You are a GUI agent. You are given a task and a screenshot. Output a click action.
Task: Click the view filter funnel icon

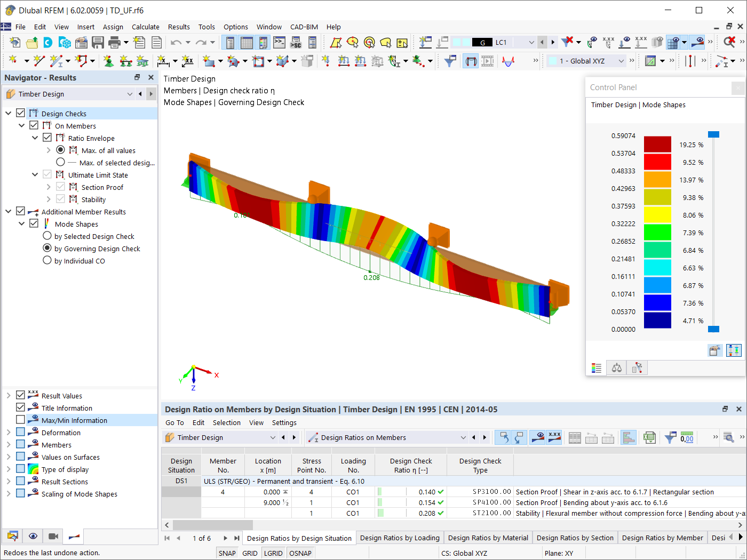(450, 61)
